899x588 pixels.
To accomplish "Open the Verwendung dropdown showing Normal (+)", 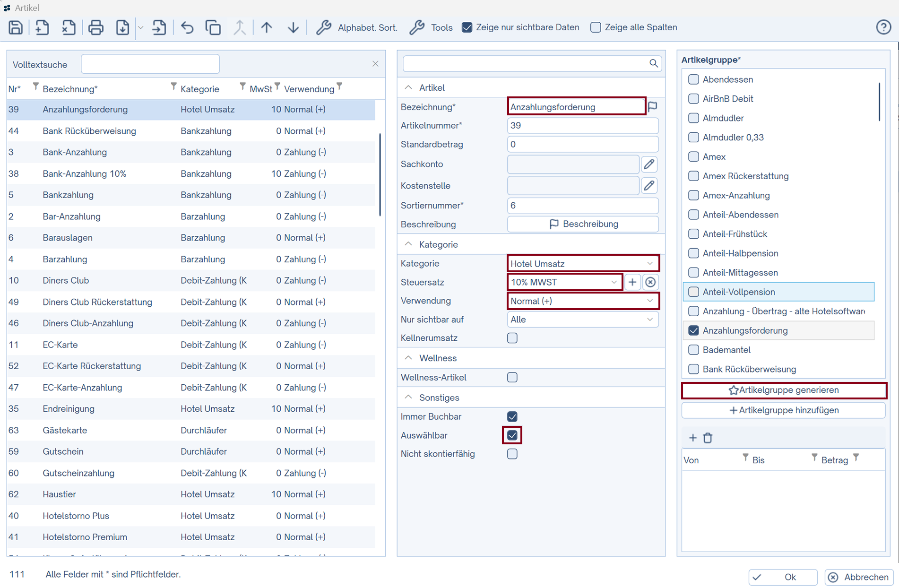I will (x=582, y=301).
